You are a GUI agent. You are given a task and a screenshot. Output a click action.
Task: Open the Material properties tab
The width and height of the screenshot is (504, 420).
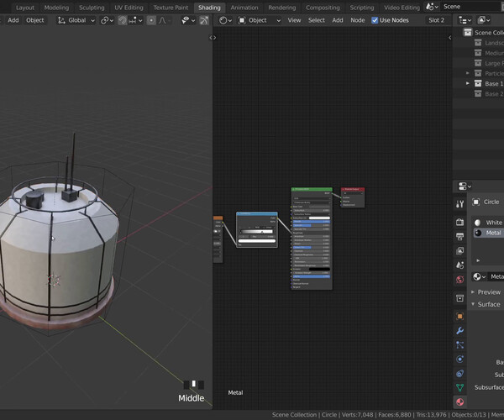tap(460, 402)
